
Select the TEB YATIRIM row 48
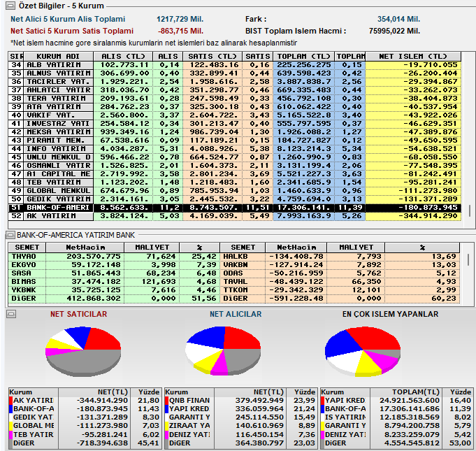pos(235,182)
